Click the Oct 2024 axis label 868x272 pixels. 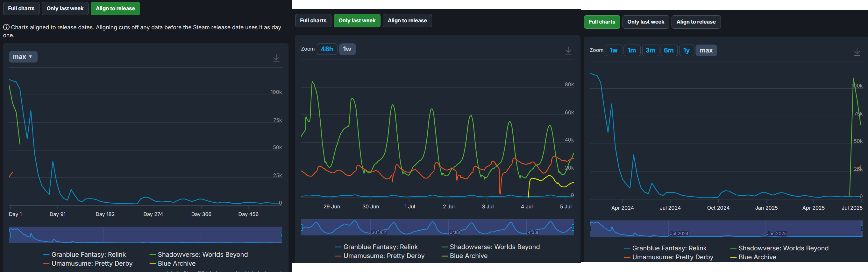tap(718, 208)
